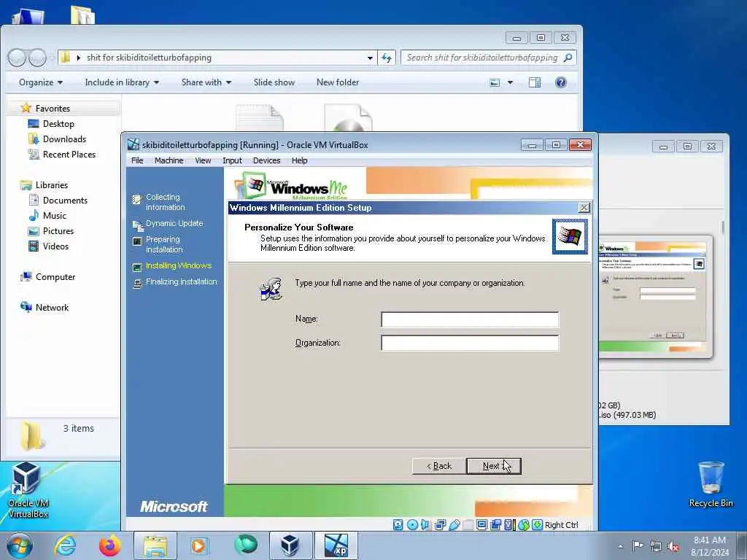
Task: Open the Input menu in VirtualBox
Action: [232, 160]
